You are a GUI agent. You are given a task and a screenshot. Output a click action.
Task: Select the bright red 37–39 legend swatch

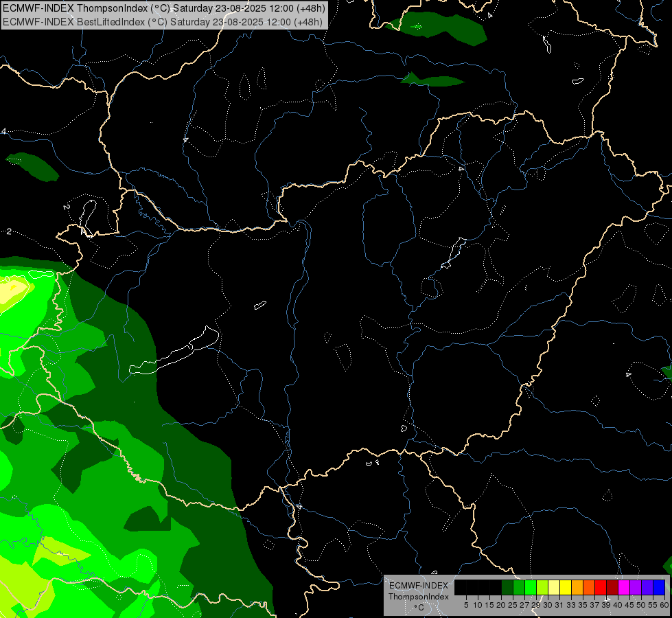(x=601, y=587)
